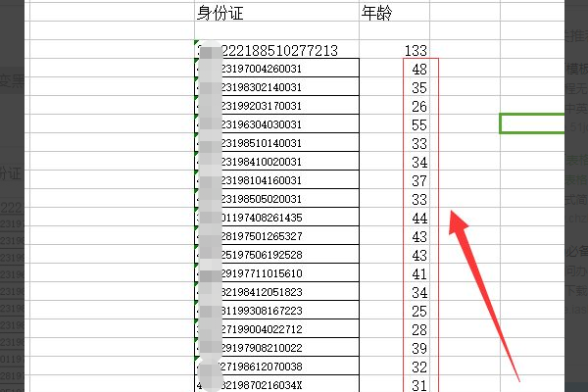Click the ID cell containing 23198302140031
Image resolution: width=588 pixels, height=392 pixels.
pyautogui.click(x=276, y=86)
